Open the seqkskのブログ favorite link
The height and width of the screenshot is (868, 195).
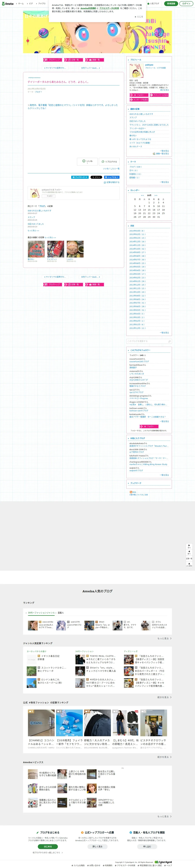[136, 470]
